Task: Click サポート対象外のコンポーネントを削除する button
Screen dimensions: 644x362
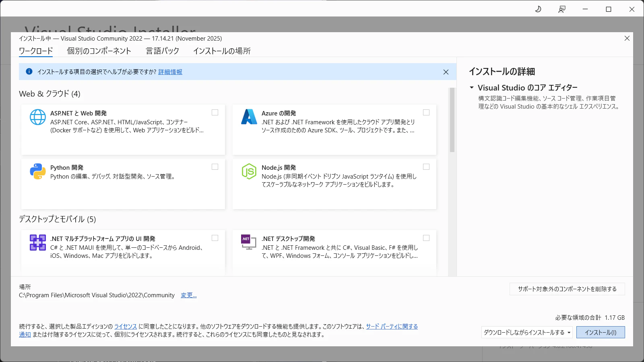Action: tap(567, 289)
